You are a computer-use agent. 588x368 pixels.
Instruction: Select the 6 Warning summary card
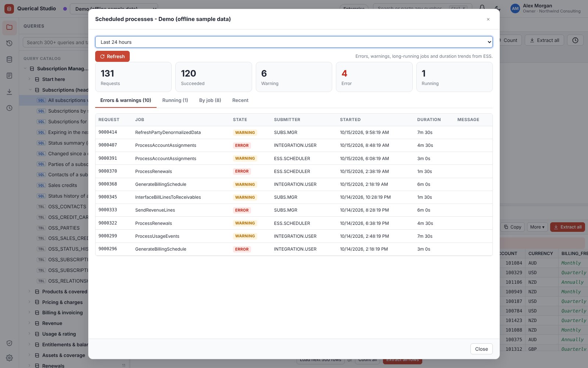click(294, 77)
